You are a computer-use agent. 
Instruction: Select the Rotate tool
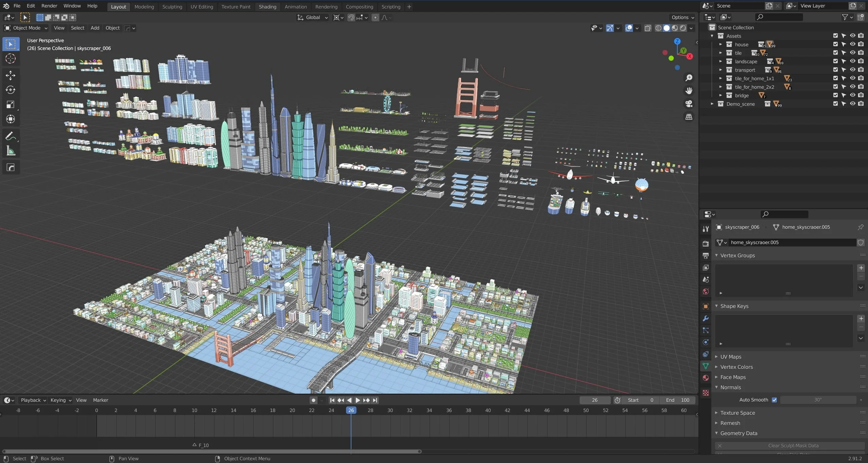click(x=11, y=90)
